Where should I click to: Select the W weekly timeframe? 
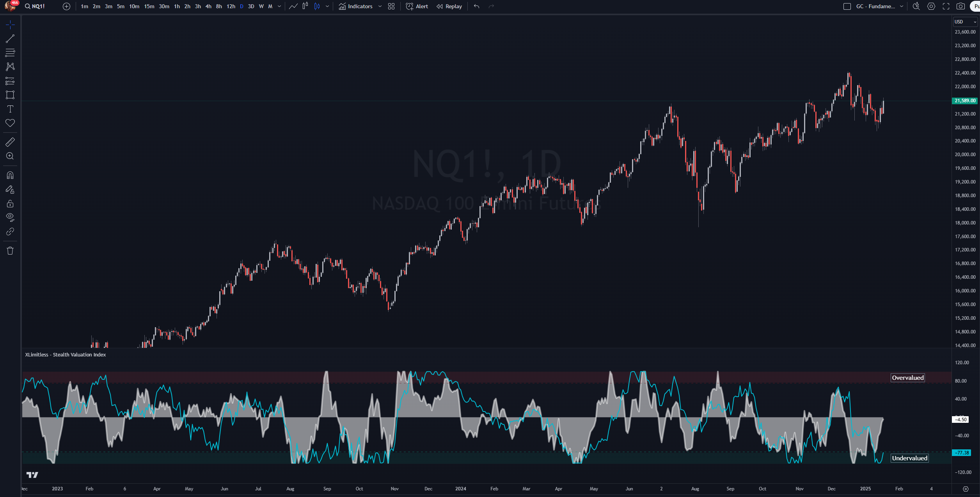[x=261, y=6]
